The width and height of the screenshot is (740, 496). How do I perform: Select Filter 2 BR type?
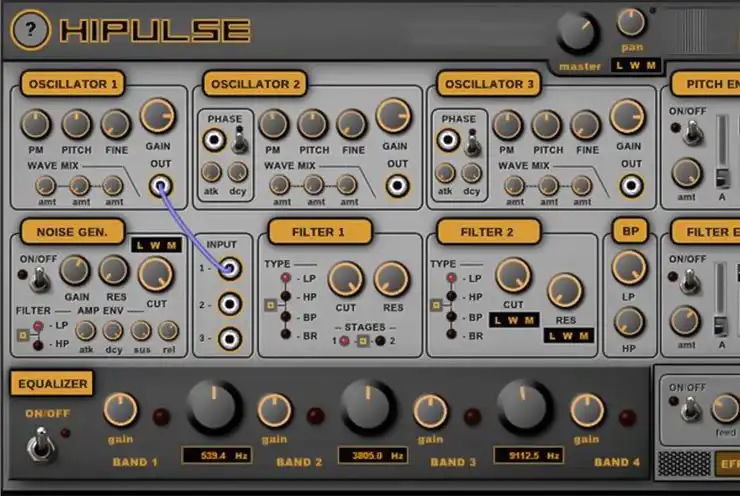click(452, 335)
